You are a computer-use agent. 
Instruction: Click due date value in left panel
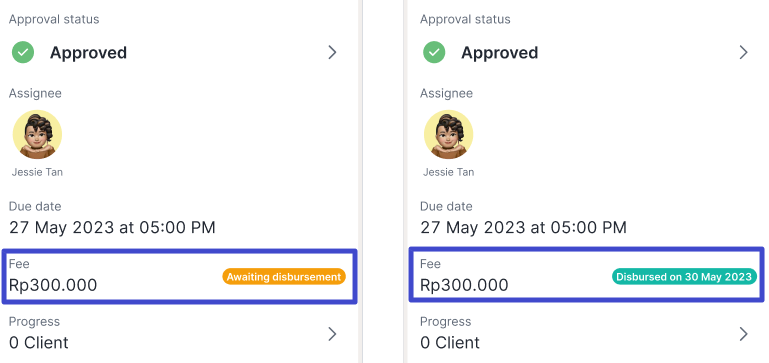(x=112, y=228)
